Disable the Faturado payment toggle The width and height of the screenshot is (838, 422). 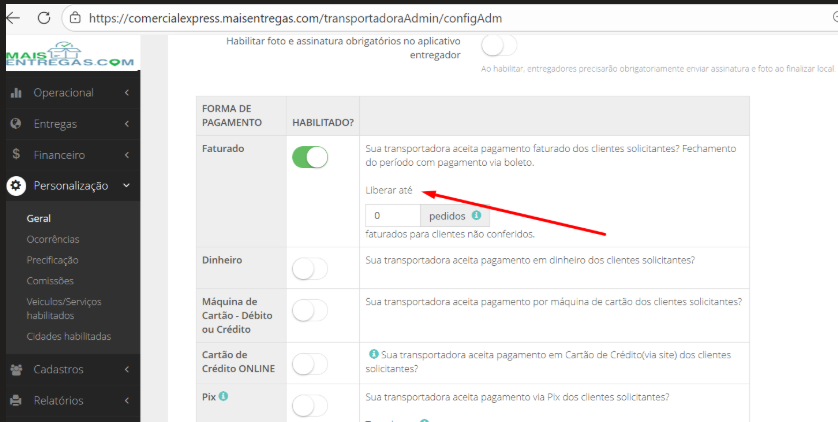(x=310, y=158)
